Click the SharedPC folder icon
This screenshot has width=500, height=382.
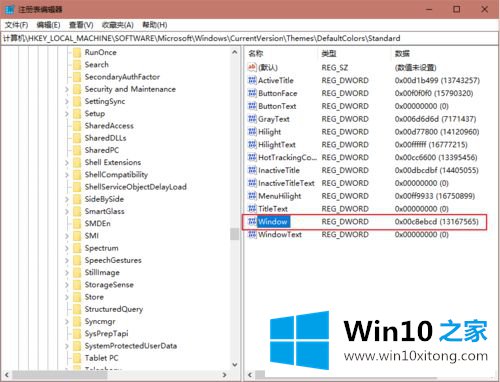point(77,150)
